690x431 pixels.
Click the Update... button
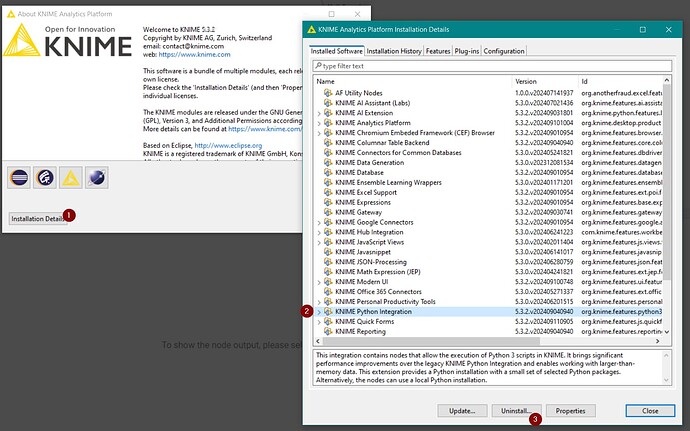(462, 411)
